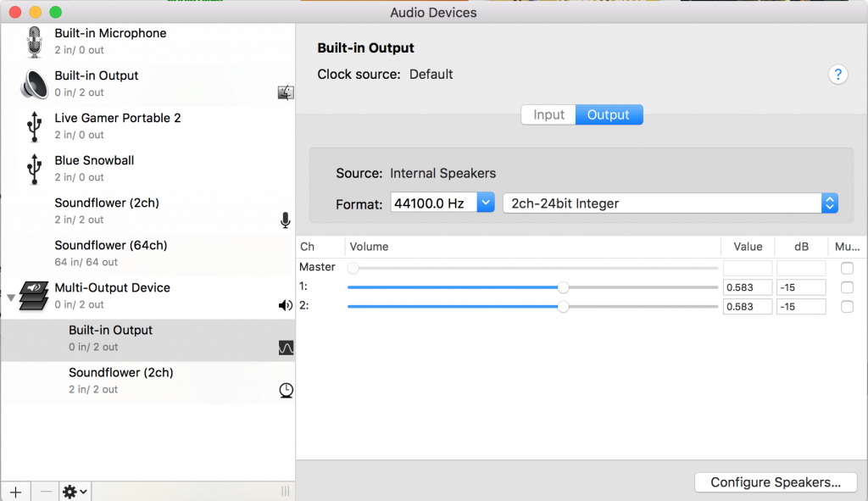Click the Multi-Output Device stacked icon
This screenshot has height=501, width=868.
[34, 296]
